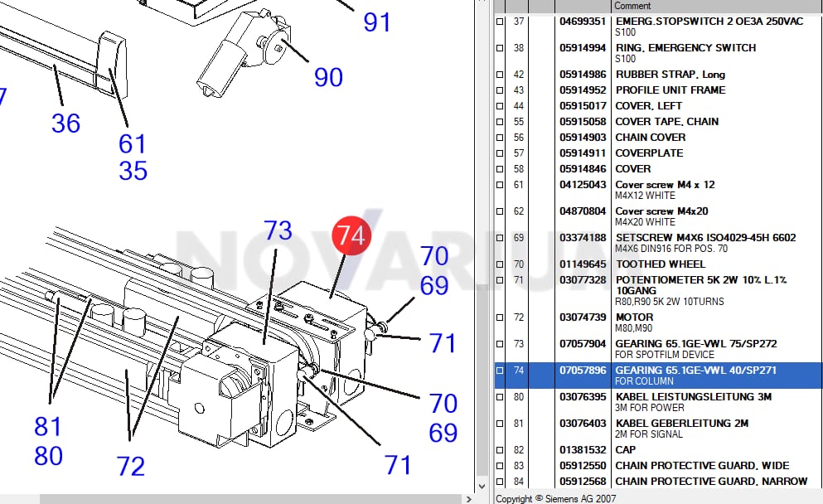Toggle checkbox for item 43 profile unit frame
Screen dimensions: 823x504
[500, 90]
